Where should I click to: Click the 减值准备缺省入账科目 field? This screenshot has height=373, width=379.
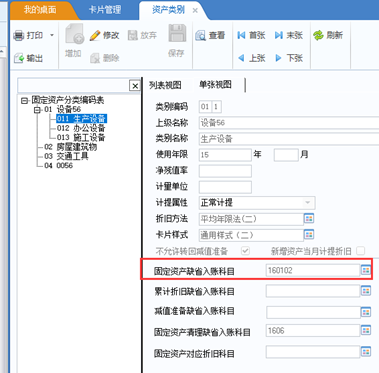pos(313,312)
